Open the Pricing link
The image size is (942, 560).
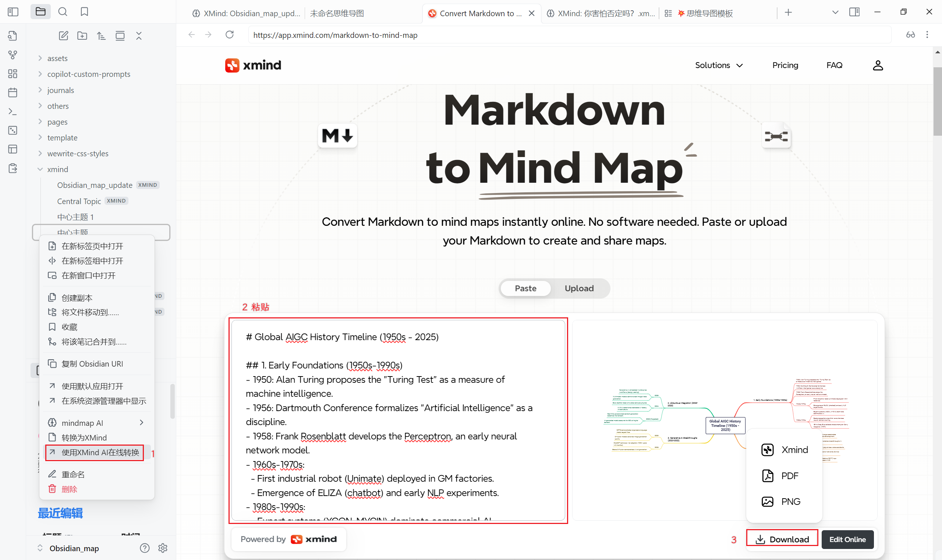785,65
